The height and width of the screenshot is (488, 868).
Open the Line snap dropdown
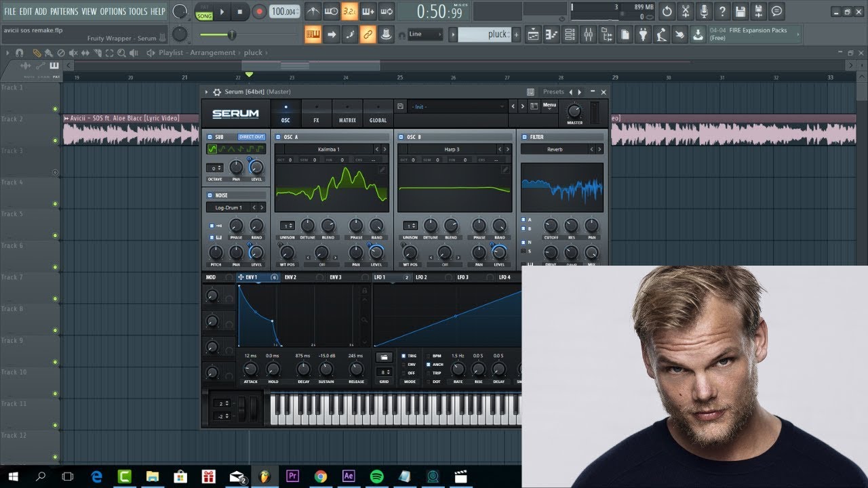[425, 35]
